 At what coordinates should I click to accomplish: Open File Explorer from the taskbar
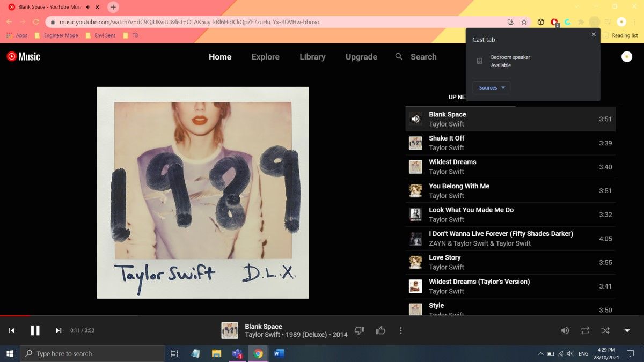[x=216, y=353]
